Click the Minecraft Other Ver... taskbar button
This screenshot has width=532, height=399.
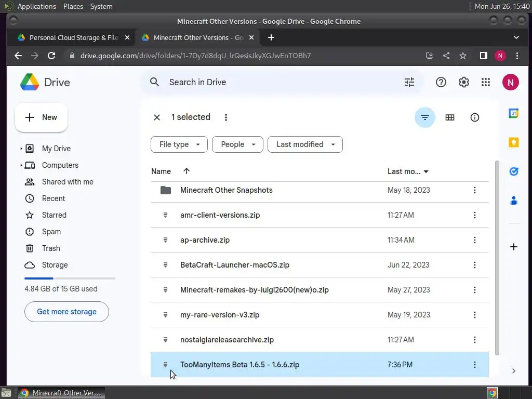click(61, 393)
